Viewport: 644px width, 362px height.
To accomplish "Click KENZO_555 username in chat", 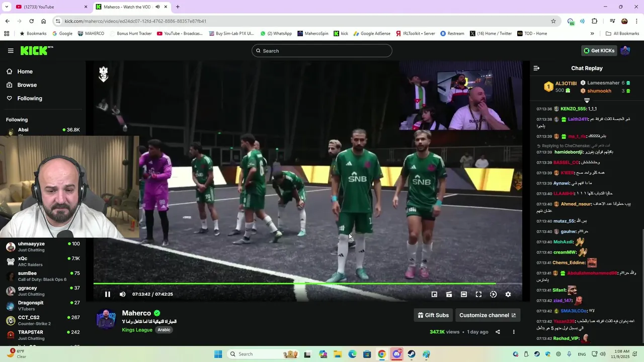I will click(x=573, y=109).
